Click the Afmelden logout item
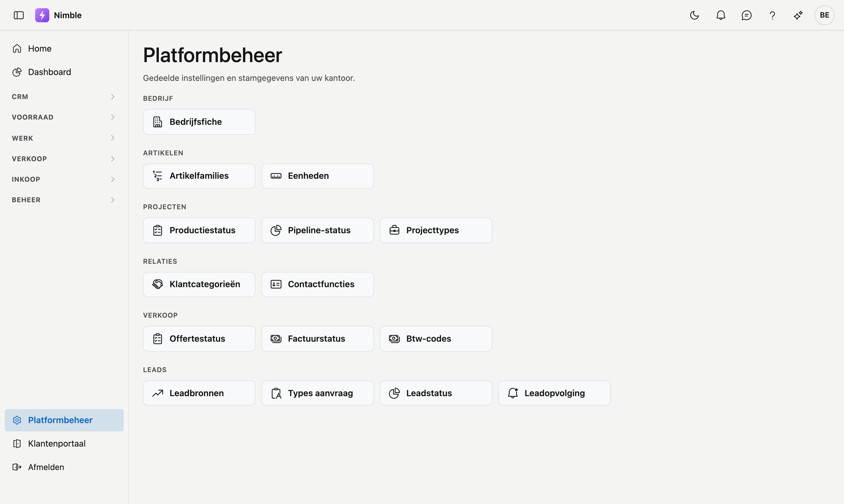 pyautogui.click(x=64, y=467)
